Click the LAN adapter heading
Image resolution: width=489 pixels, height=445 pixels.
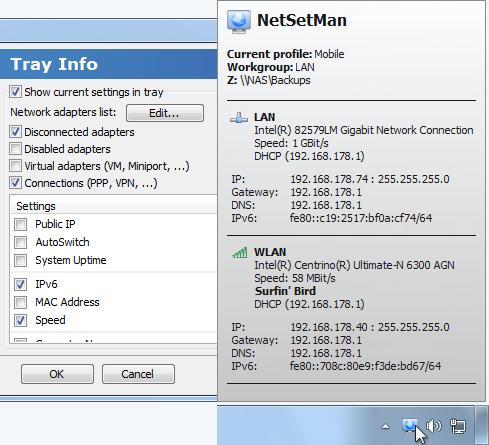[x=265, y=117]
